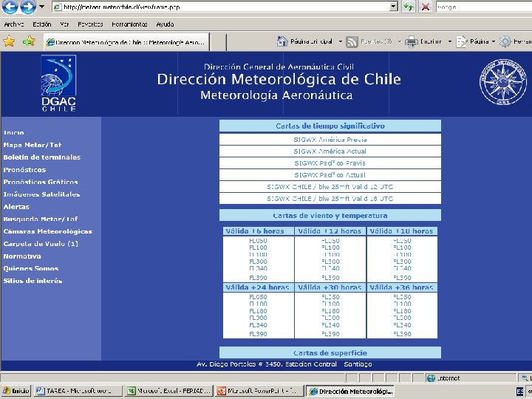Open Alertas in the sidebar
532x399 pixels.
point(16,207)
